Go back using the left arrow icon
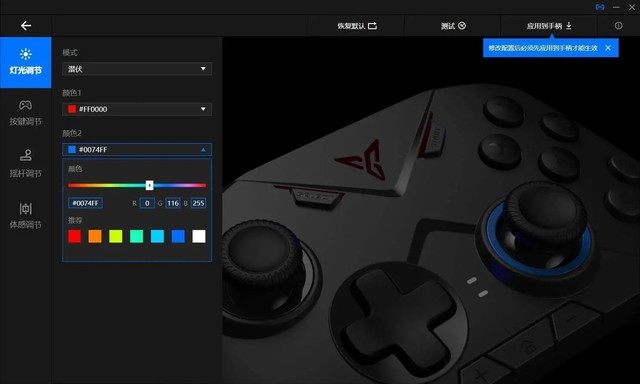The image size is (640, 384). point(26,26)
